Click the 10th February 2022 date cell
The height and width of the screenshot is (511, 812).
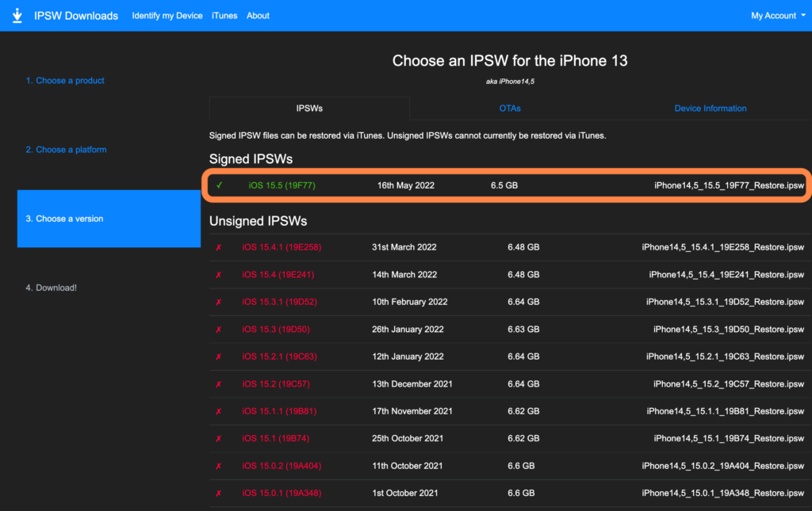(410, 302)
